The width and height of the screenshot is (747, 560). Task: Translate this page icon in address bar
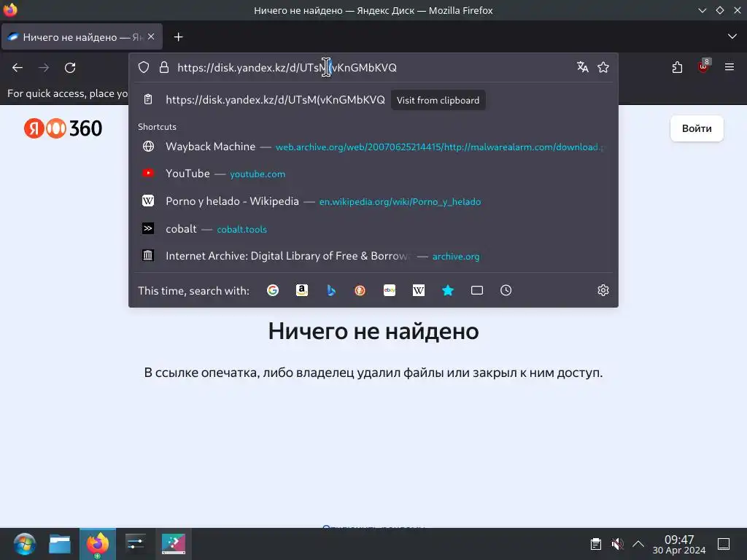coord(582,67)
